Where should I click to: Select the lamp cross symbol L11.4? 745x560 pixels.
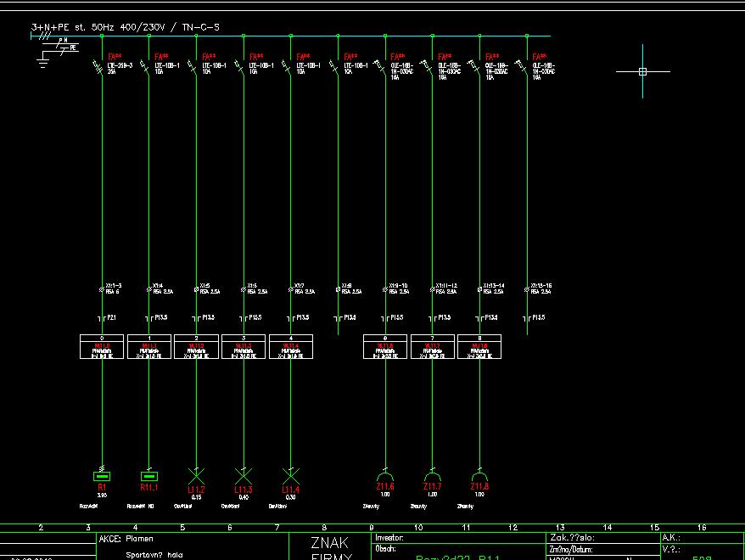[x=291, y=476]
